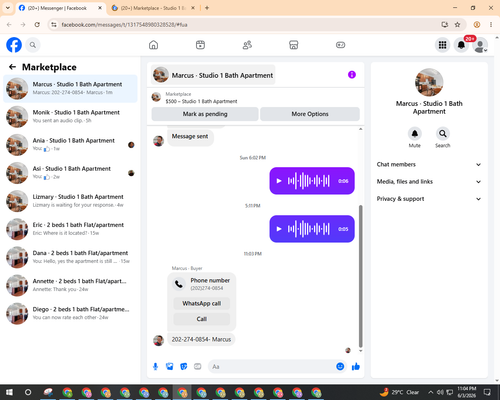The image size is (500, 400).
Task: Open the GIF picker icon
Action: click(198, 367)
